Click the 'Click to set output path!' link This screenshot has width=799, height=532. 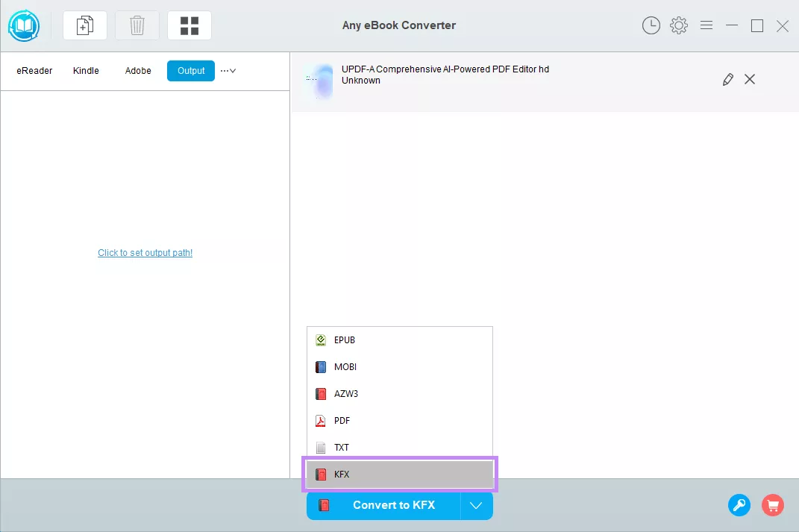point(145,252)
